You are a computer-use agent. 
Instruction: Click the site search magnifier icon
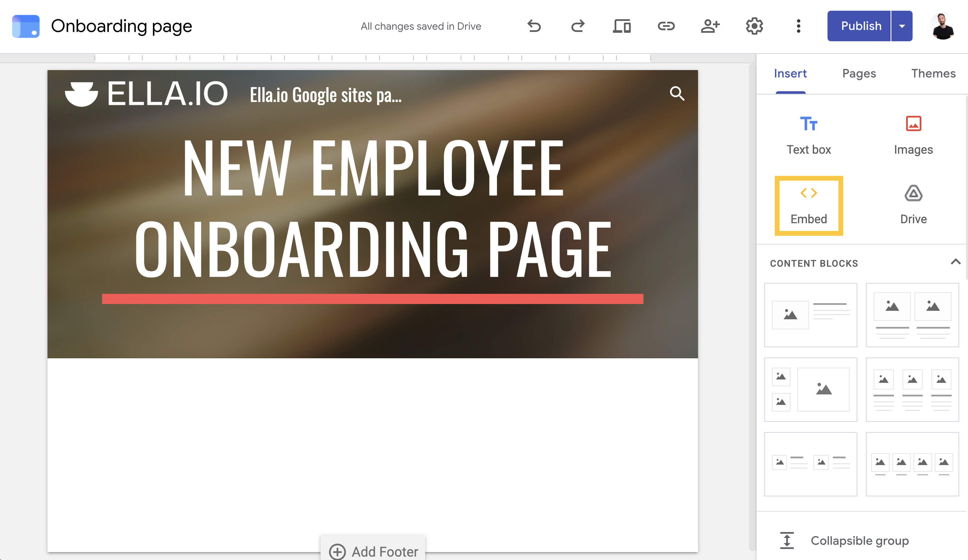tap(677, 93)
